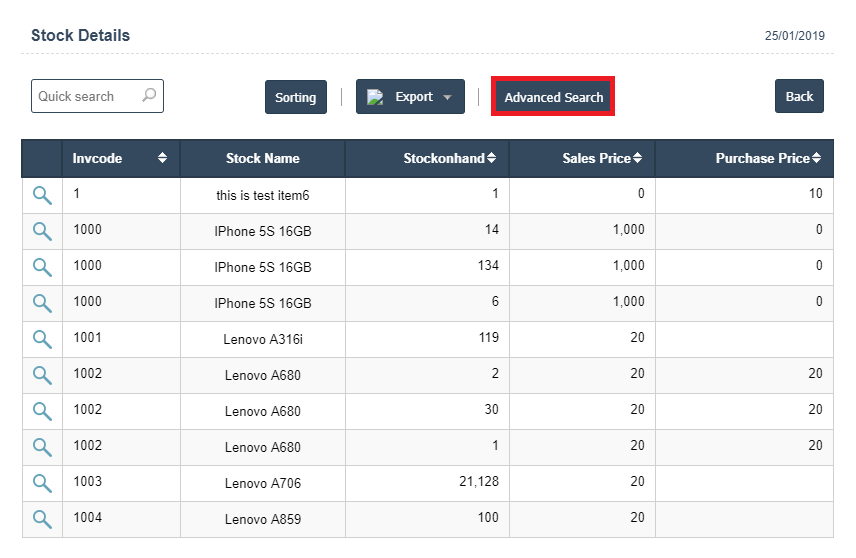Screen dimensions: 856x558
Task: Open the Advanced Search button
Action: click(553, 97)
